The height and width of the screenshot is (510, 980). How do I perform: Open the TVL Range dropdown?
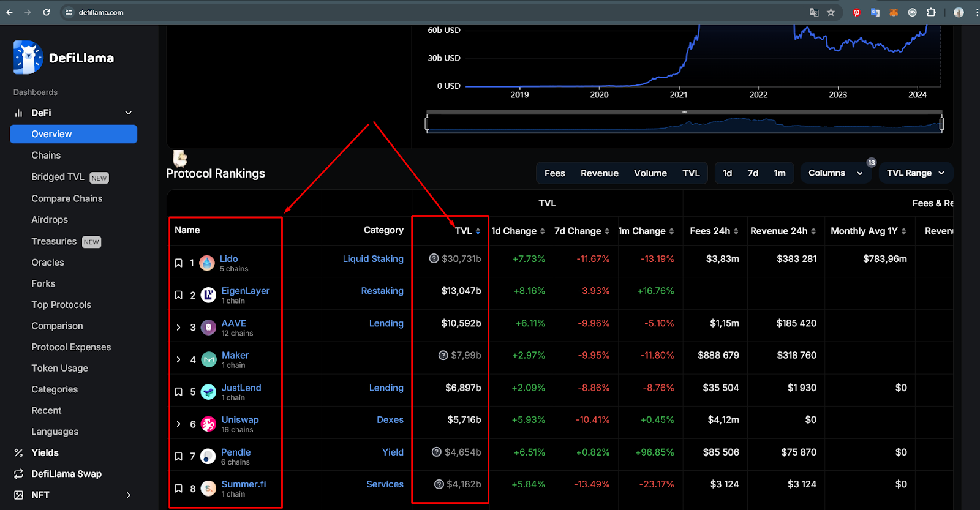916,173
